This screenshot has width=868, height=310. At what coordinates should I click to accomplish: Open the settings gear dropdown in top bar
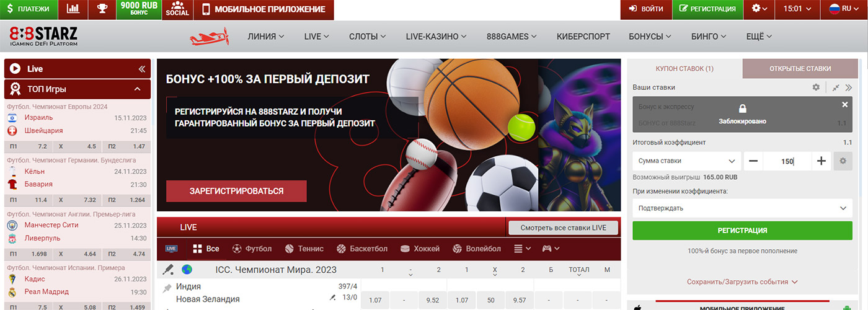coord(759,9)
